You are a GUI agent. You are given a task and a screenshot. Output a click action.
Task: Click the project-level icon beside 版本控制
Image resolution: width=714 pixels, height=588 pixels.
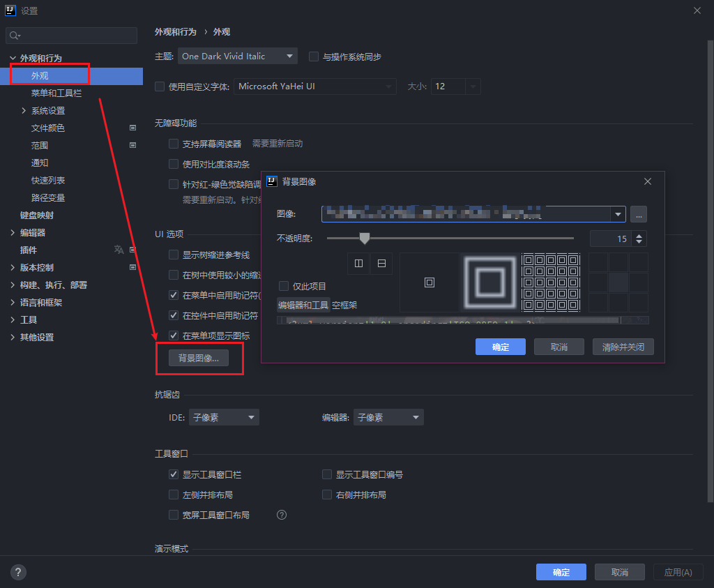click(133, 267)
